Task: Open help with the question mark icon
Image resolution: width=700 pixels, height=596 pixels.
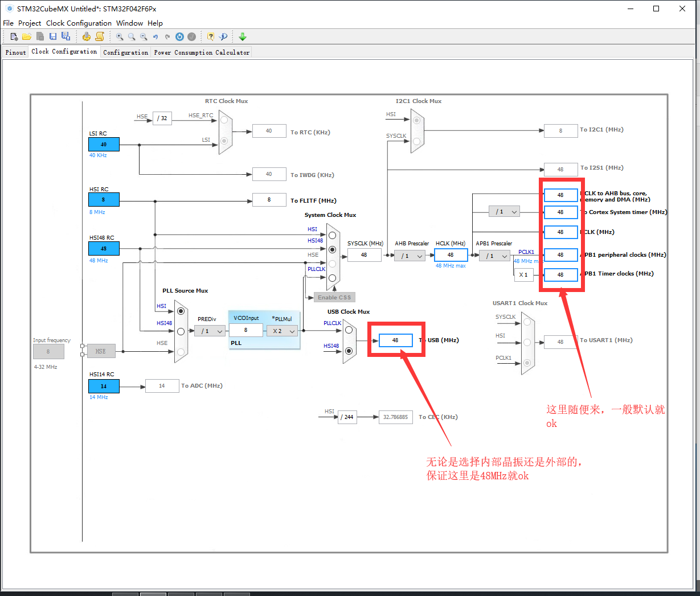Action: point(210,36)
